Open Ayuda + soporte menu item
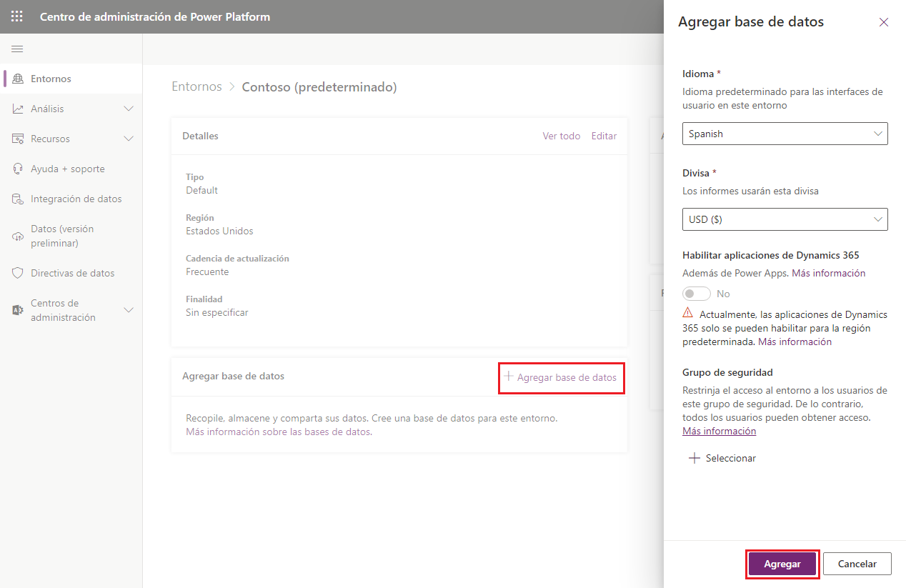906x588 pixels. click(71, 169)
